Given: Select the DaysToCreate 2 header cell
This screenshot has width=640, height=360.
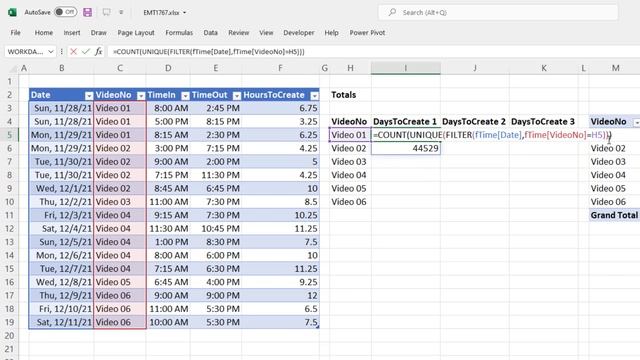Looking at the screenshot, I should point(475,122).
